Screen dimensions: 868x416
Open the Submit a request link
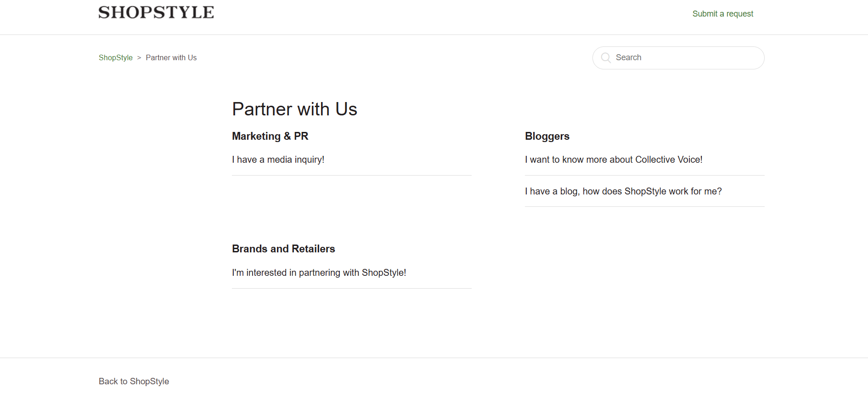coord(722,14)
